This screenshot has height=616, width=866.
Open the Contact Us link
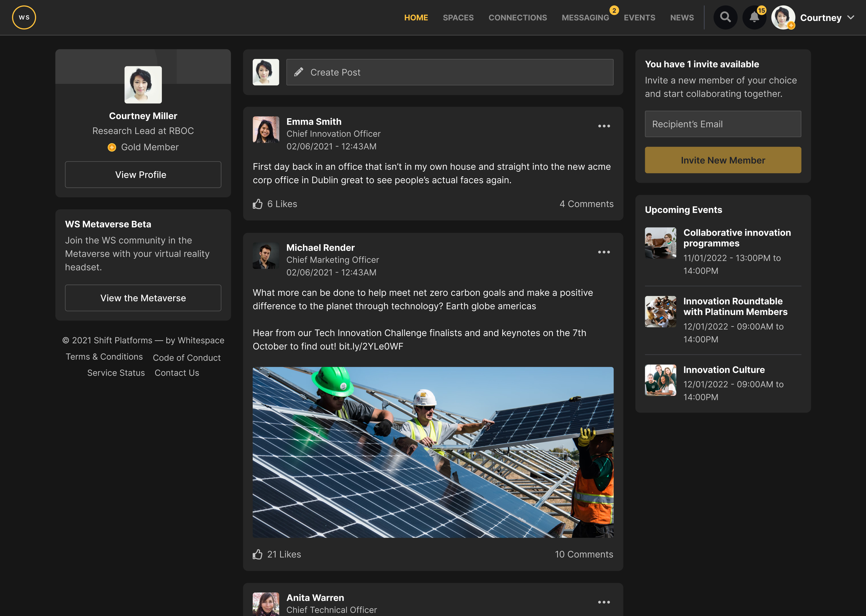177,373
